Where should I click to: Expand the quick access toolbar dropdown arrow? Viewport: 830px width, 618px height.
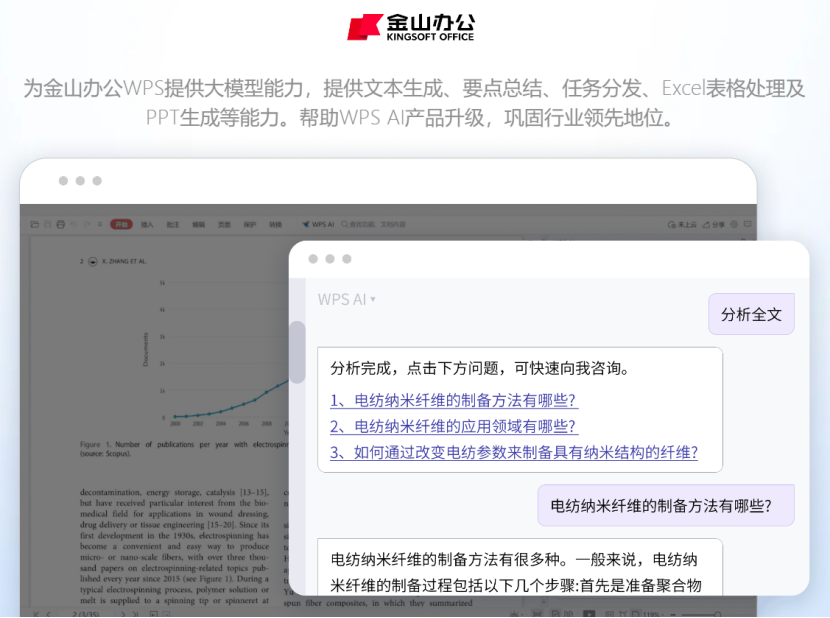[100, 225]
